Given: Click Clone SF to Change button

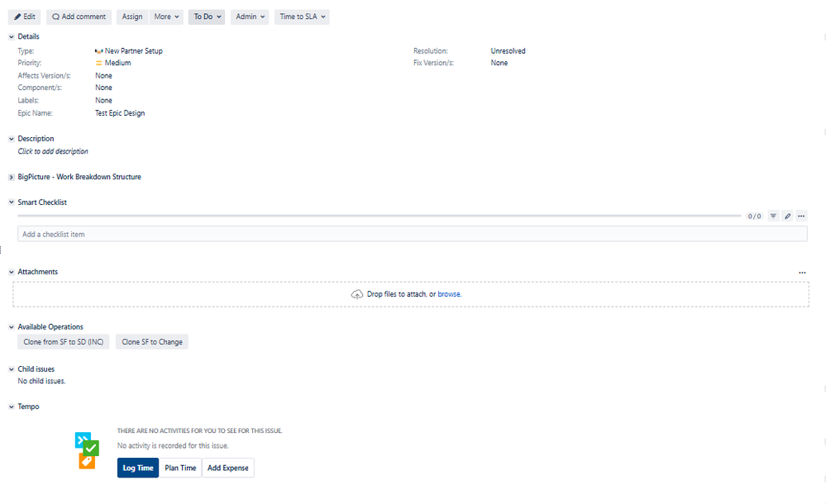Looking at the screenshot, I should 151,342.
